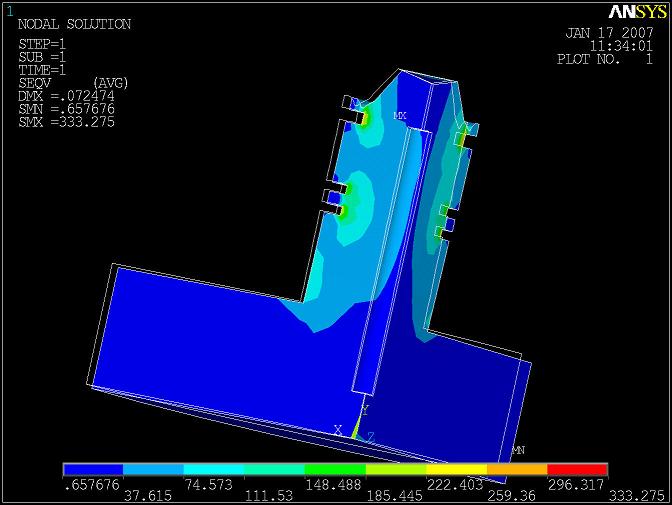Click the 'DMX =.072474' value
This screenshot has width=672, height=505.
tap(66, 96)
